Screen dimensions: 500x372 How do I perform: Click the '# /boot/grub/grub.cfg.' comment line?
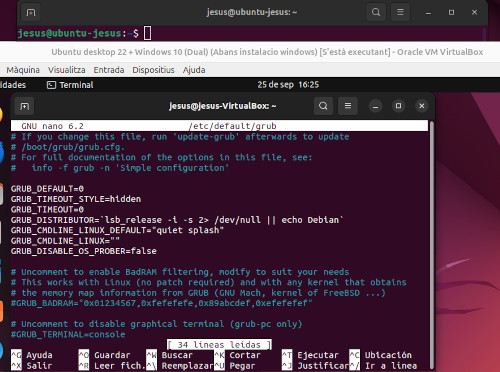point(68,147)
